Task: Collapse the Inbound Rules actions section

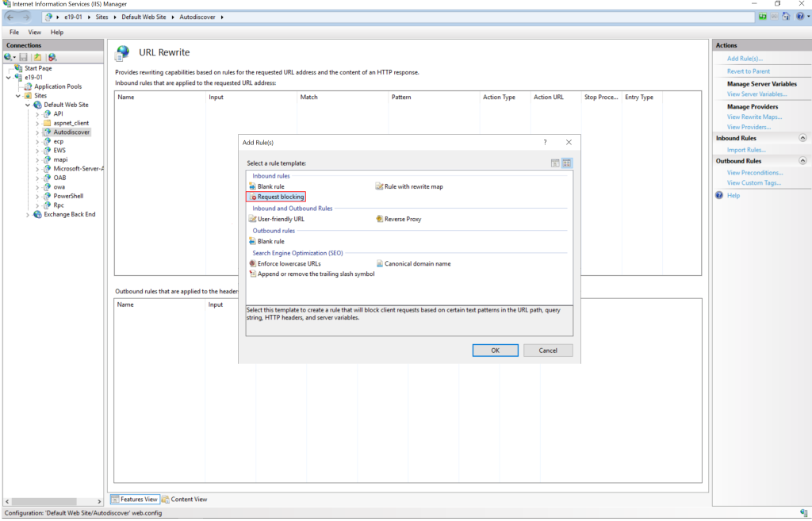Action: [x=802, y=138]
